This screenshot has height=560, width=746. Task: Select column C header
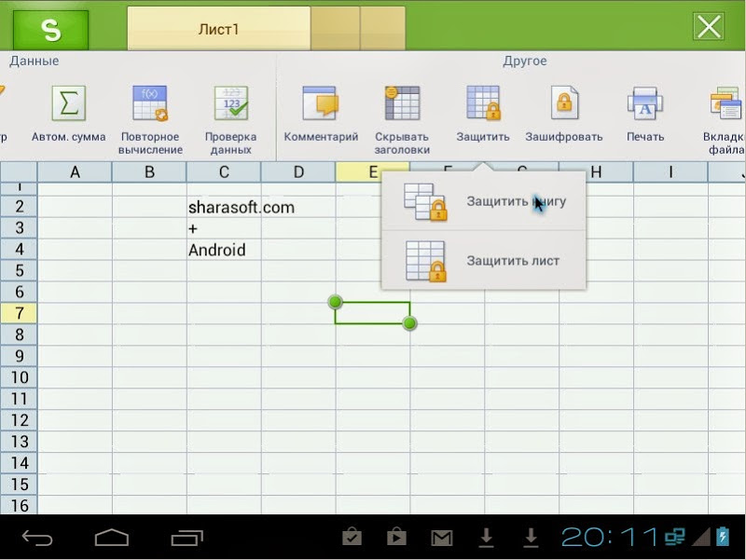[224, 172]
